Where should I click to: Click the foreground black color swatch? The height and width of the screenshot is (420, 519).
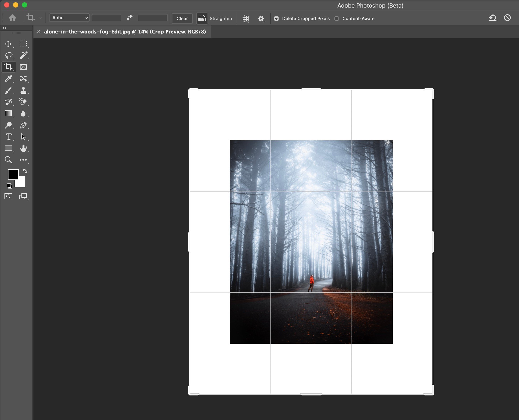(13, 174)
